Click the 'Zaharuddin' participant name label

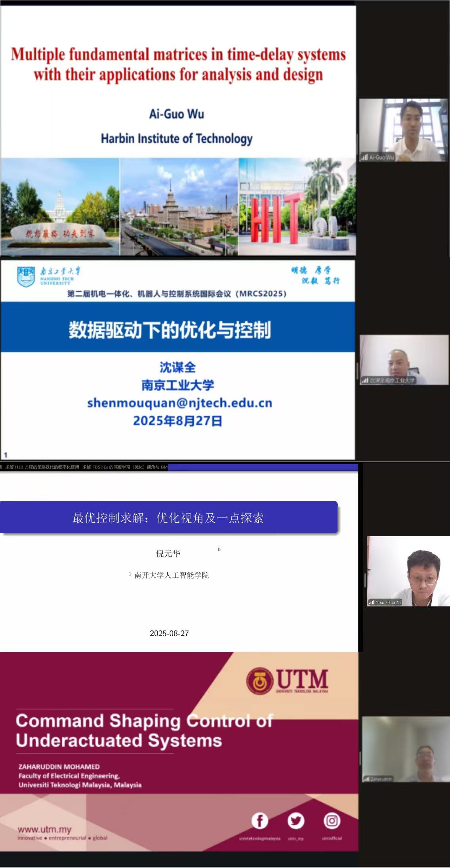click(381, 779)
